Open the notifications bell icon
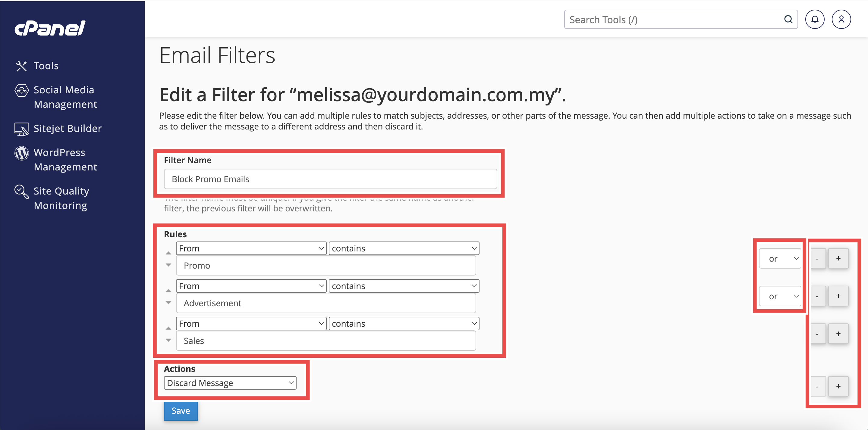868x430 pixels. pyautogui.click(x=814, y=20)
